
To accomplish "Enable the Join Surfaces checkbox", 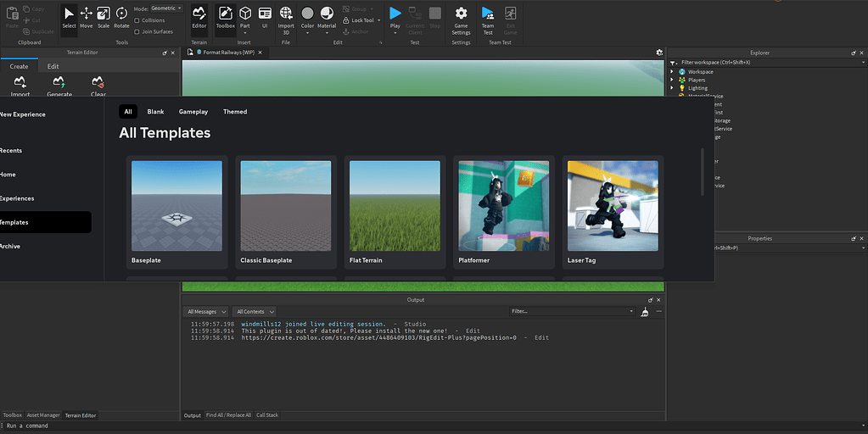I will tap(137, 32).
